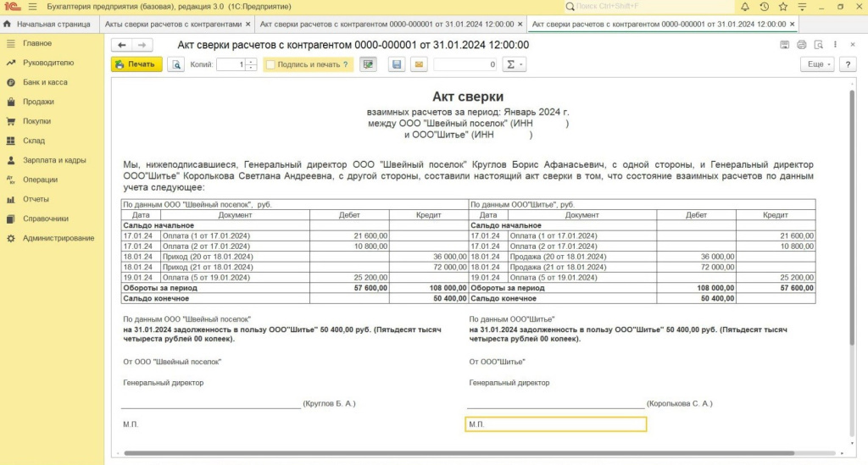This screenshot has width=868, height=465.
Task: Click the send by email envelope icon
Action: (x=419, y=64)
